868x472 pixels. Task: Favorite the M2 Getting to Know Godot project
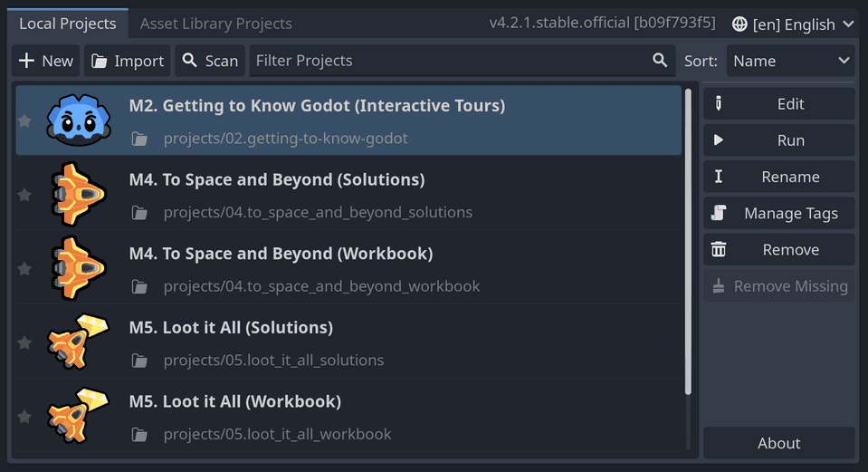tap(24, 120)
